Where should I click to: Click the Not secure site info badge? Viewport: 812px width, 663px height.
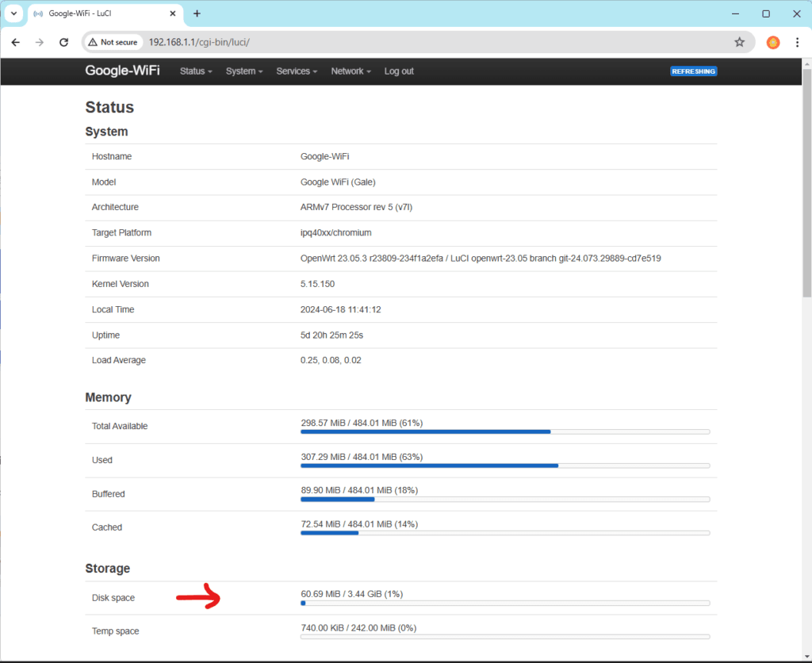point(113,43)
